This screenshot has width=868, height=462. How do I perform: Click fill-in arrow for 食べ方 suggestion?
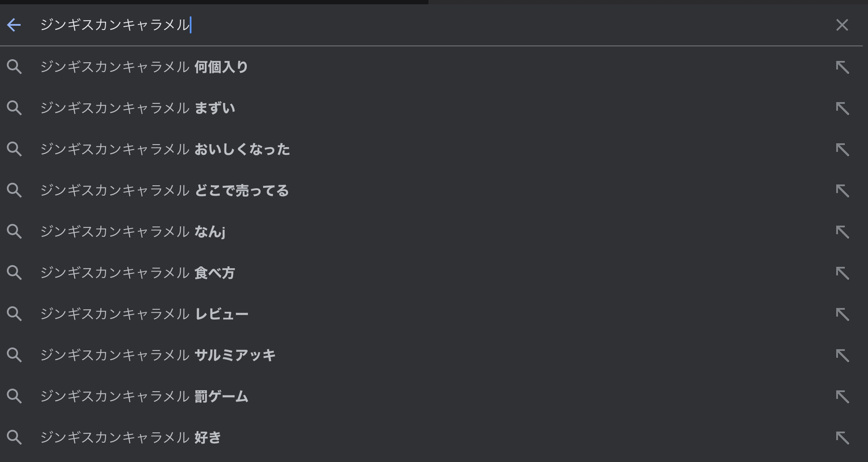[x=842, y=273]
